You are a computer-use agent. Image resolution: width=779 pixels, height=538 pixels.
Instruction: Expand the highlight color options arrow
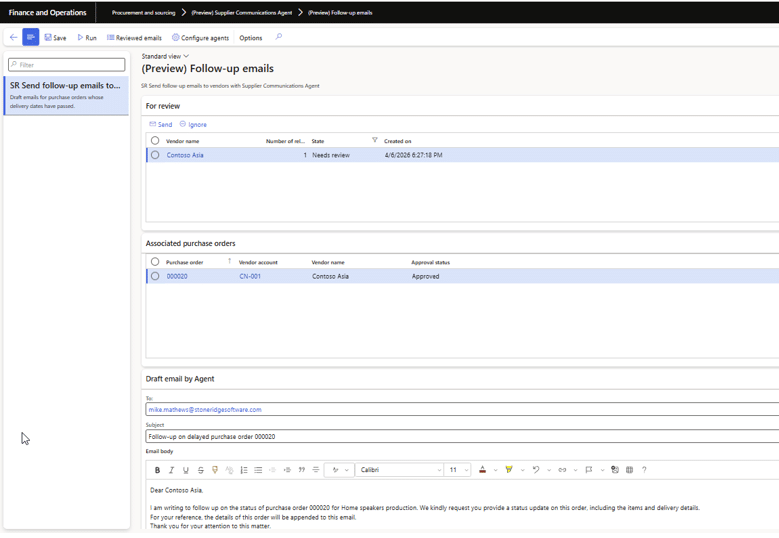pyautogui.click(x=522, y=470)
